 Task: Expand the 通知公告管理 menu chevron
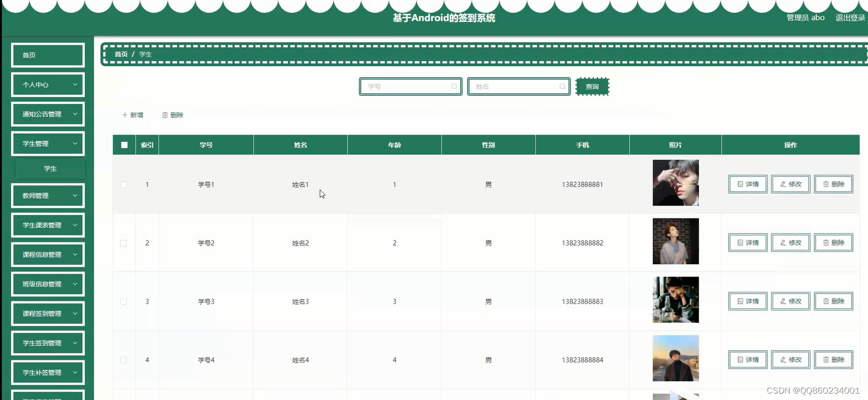pos(75,114)
